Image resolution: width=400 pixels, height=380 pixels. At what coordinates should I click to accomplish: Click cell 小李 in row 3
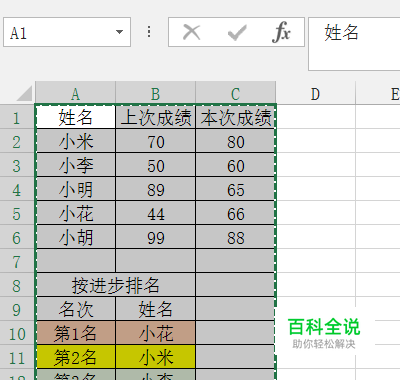pos(76,165)
